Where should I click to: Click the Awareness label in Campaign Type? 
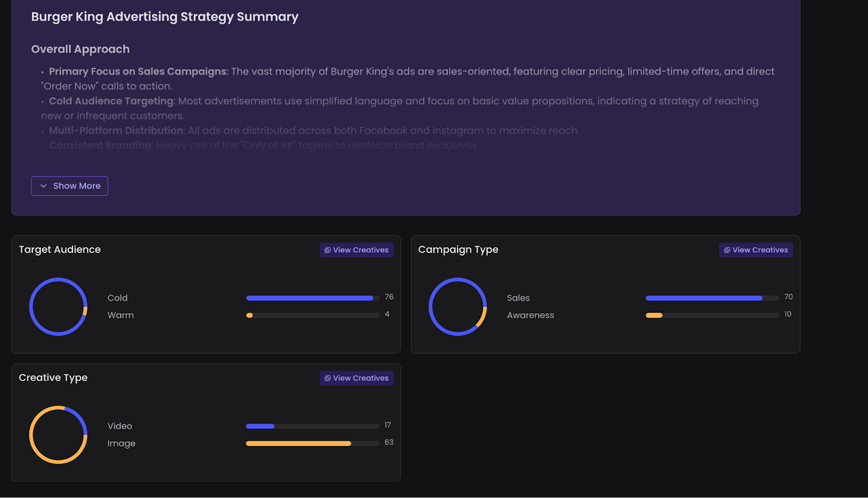tap(530, 315)
